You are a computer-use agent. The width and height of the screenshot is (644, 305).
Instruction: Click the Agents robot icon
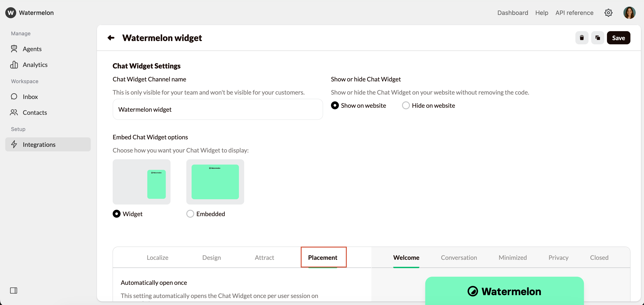click(14, 49)
